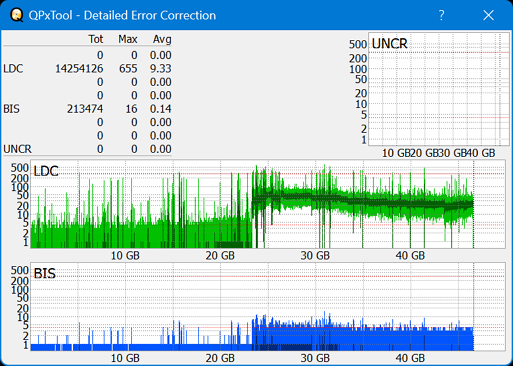Click the UNCR graph title label

tap(389, 44)
